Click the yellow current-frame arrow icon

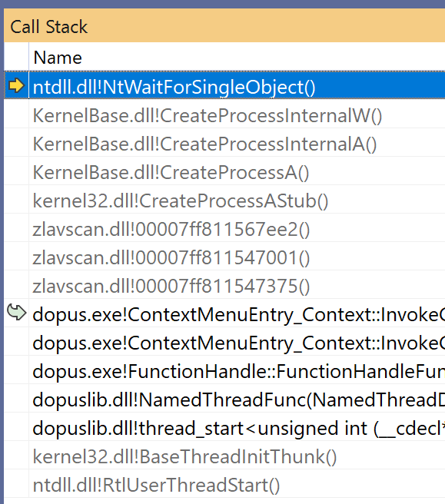16,85
